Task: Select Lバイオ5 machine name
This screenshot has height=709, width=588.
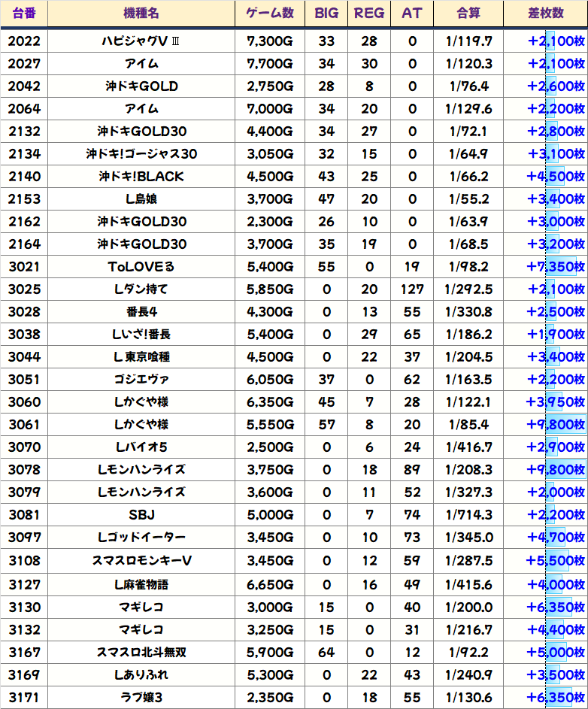Action: (x=141, y=447)
